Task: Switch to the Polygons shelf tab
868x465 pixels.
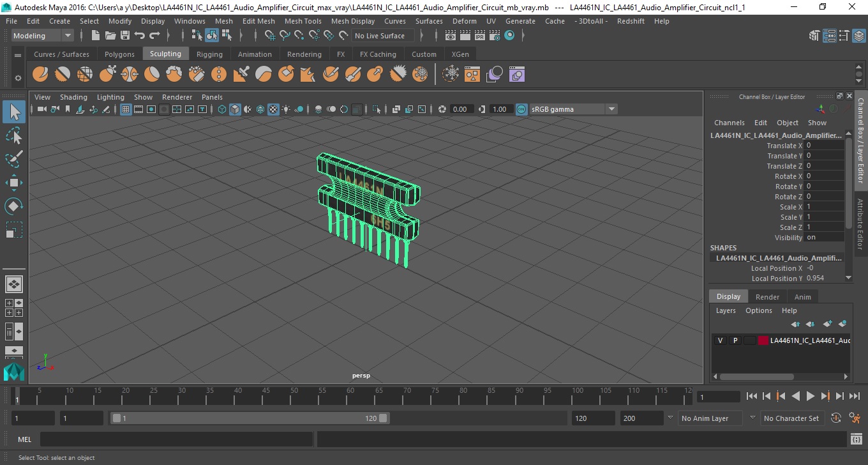Action: pos(119,54)
